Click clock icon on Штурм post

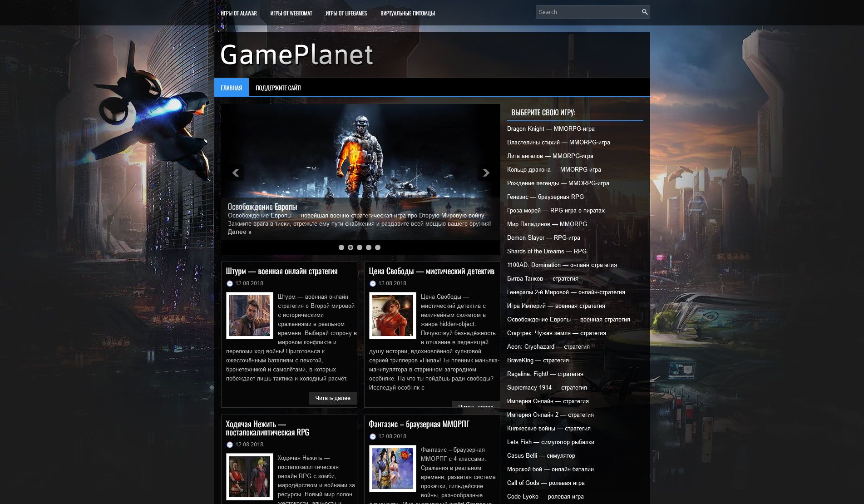coord(230,283)
